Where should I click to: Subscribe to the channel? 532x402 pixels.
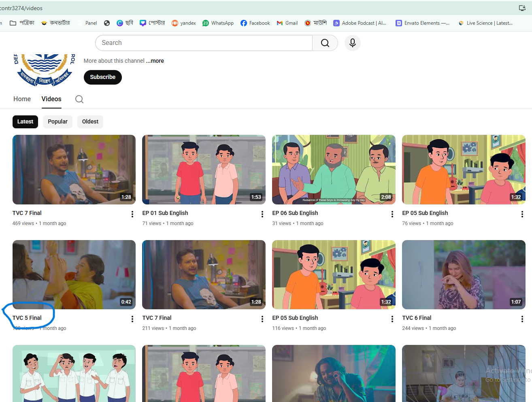[x=102, y=77]
